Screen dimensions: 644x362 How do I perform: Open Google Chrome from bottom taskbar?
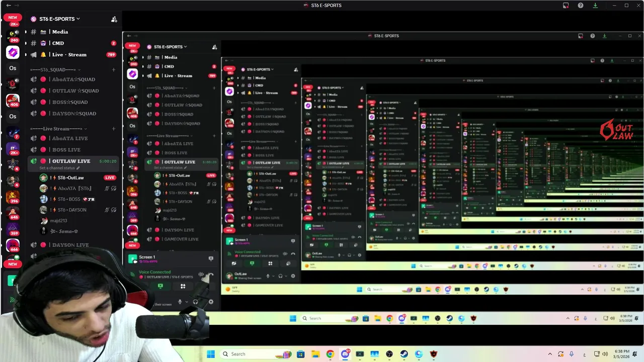[330, 354]
